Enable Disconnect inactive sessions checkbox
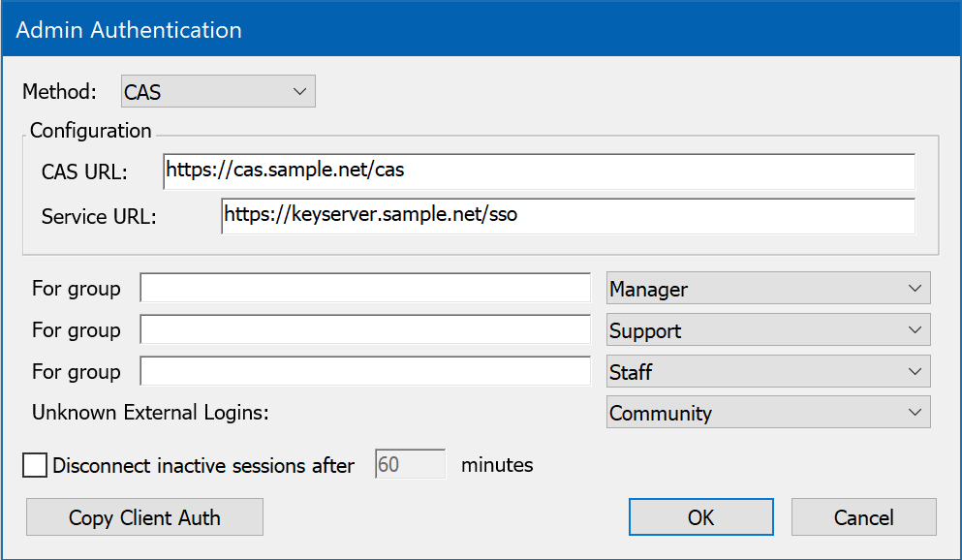This screenshot has width=962, height=560. click(36, 466)
